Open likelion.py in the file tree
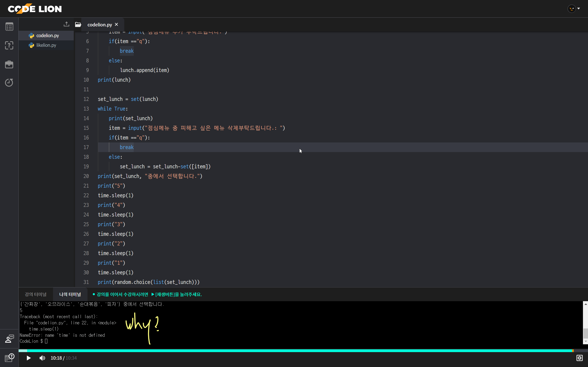The image size is (588, 367). coord(46,45)
